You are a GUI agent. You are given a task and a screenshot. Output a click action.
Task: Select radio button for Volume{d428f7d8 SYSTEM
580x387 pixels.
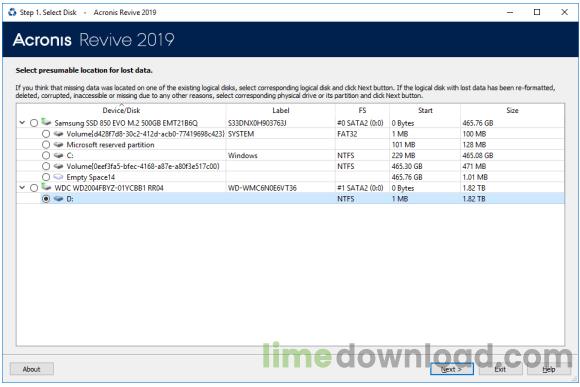click(x=46, y=134)
